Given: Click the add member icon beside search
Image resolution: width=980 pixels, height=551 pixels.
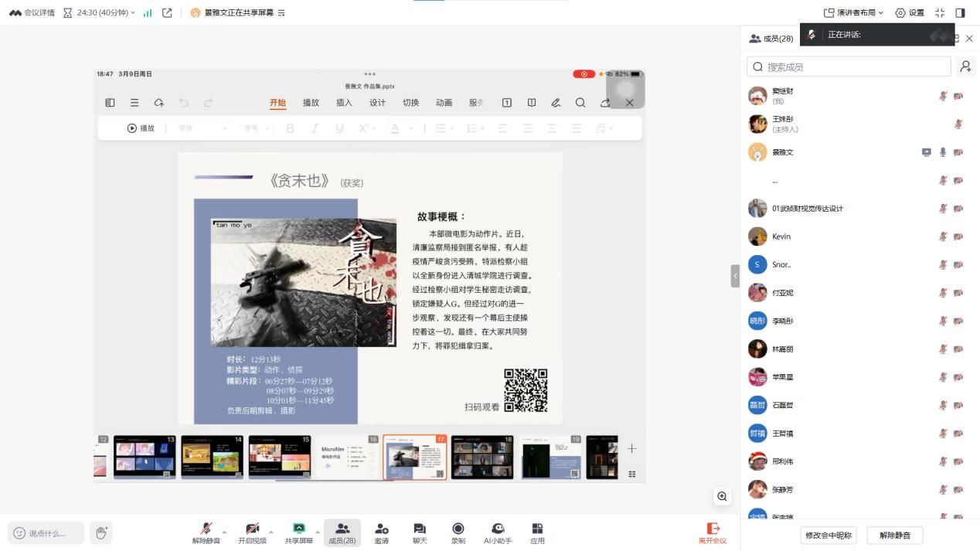Looking at the screenshot, I should pyautogui.click(x=965, y=66).
